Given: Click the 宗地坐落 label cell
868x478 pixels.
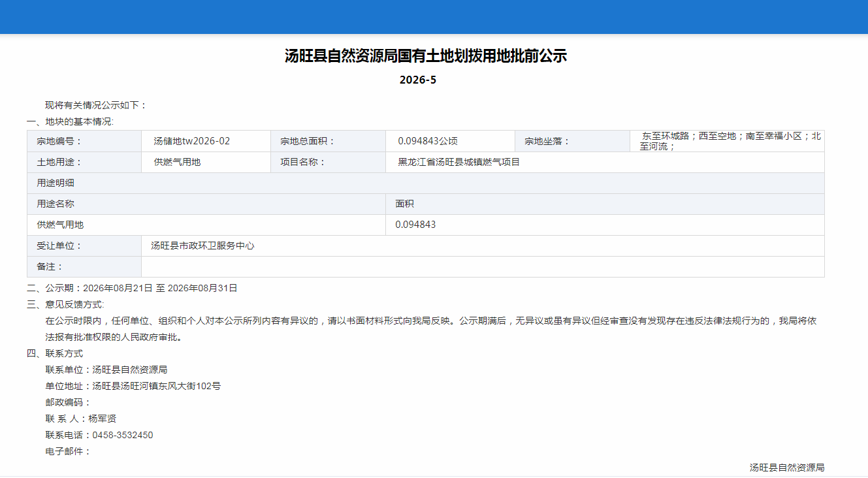Looking at the screenshot, I should 572,141.
